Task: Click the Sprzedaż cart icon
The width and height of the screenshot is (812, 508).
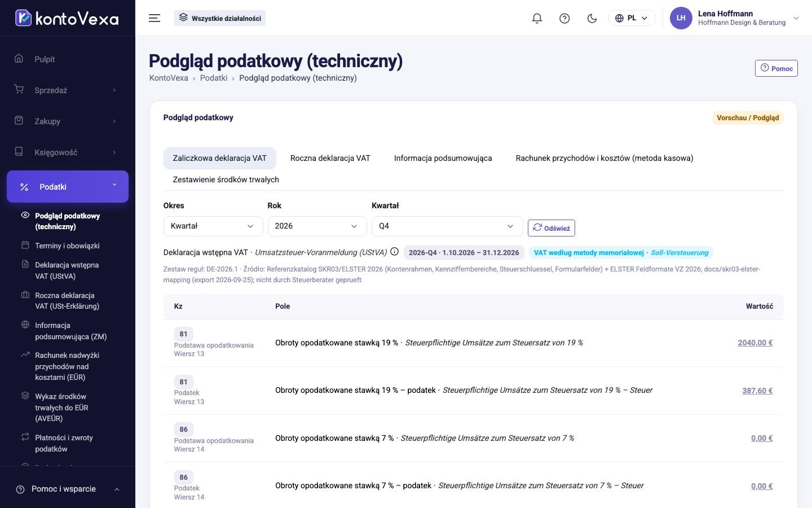Action: tap(19, 90)
